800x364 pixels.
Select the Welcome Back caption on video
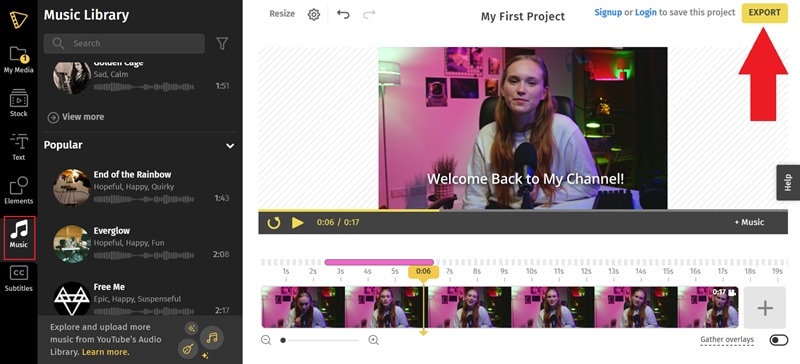pos(525,179)
